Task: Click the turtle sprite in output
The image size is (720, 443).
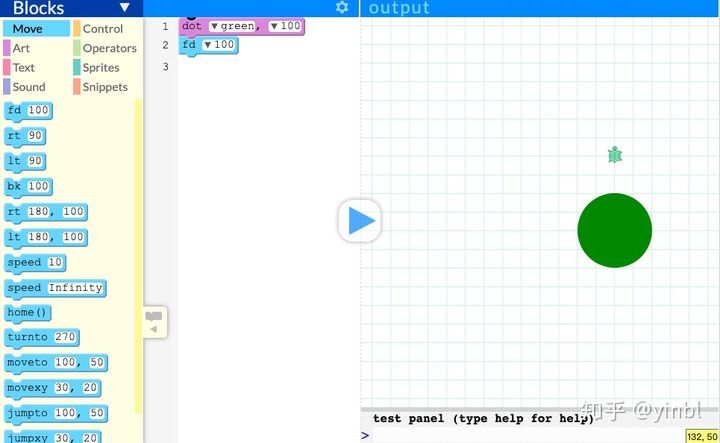Action: pyautogui.click(x=614, y=155)
